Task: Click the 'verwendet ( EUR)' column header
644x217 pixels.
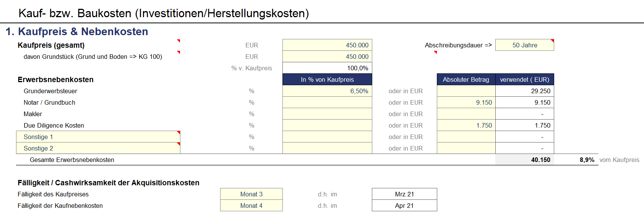Action: click(525, 79)
